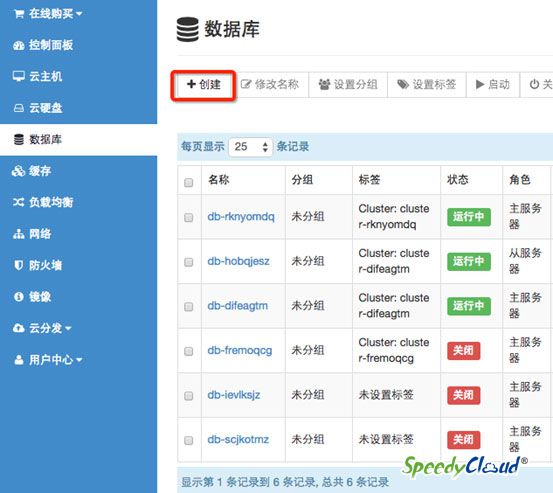553x493 pixels.
Task: Click the pencil edit icon on 修改名称
Action: click(x=246, y=84)
